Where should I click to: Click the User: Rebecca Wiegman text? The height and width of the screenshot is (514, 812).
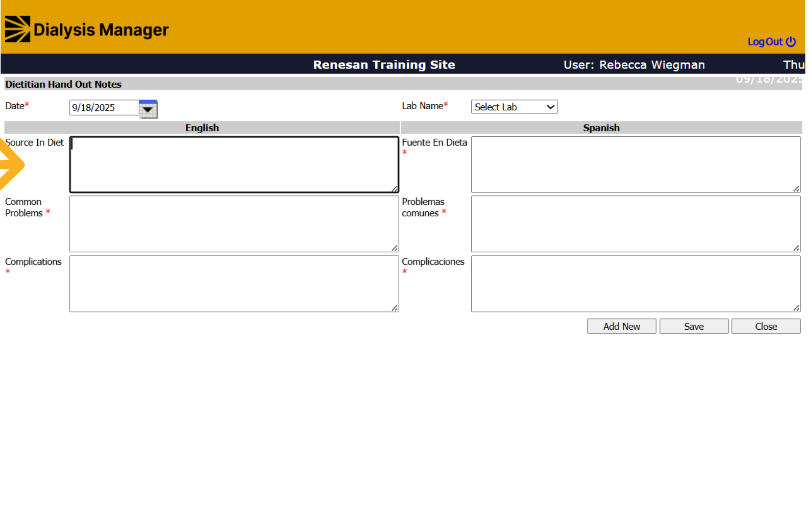pyautogui.click(x=634, y=64)
